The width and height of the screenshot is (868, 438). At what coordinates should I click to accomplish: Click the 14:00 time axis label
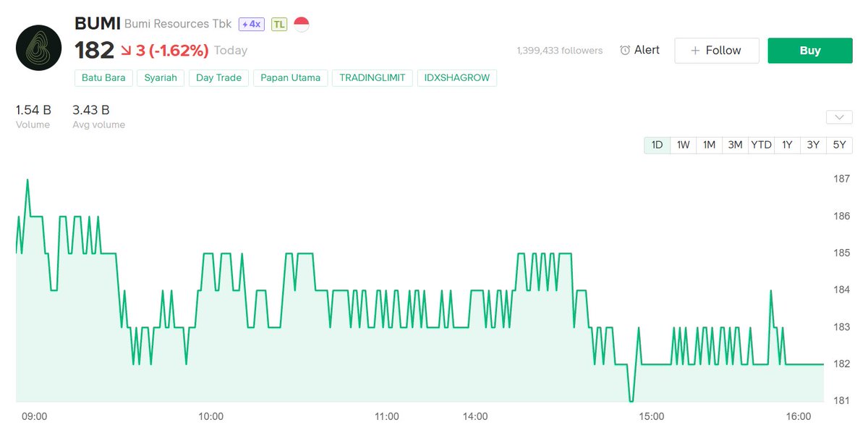coord(475,416)
